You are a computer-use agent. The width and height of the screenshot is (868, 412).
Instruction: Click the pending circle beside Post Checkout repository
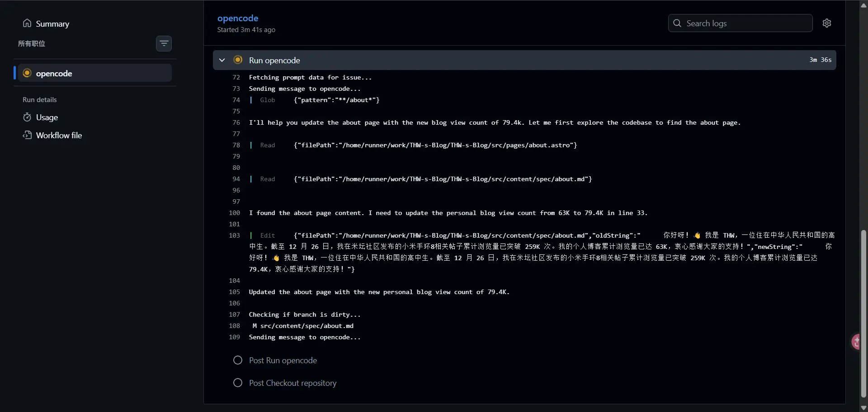coord(238,383)
